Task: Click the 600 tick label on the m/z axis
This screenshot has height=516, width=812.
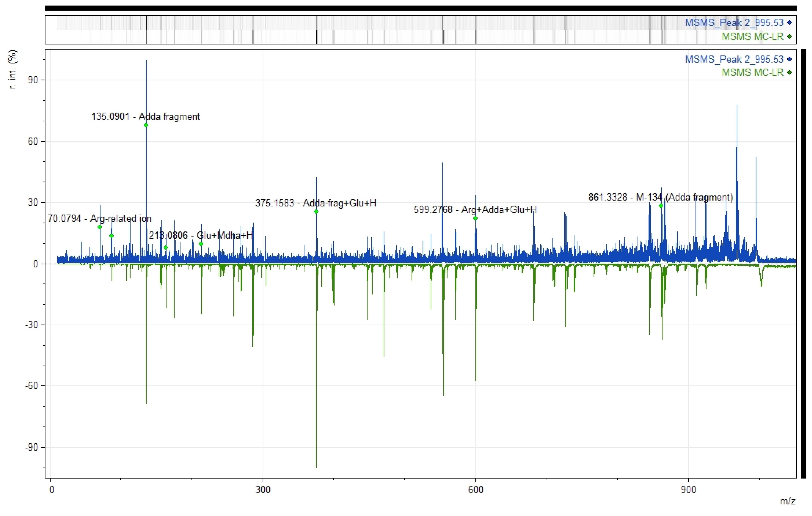Action: coord(475,490)
